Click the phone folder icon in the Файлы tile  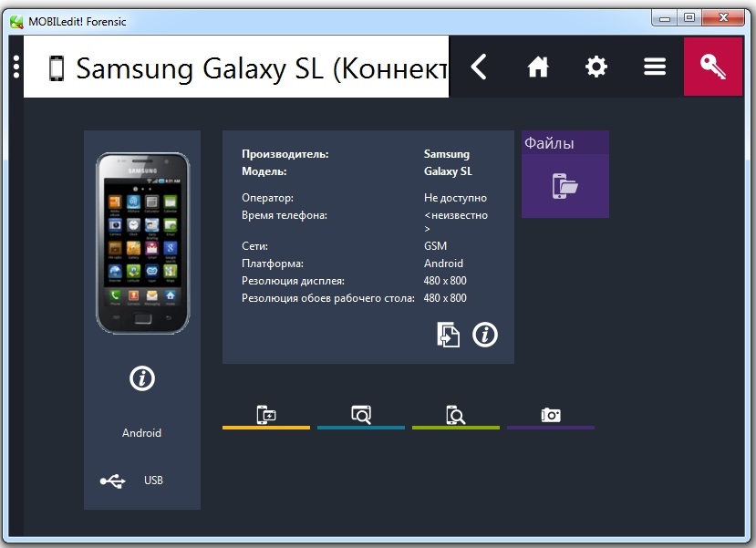(x=564, y=186)
